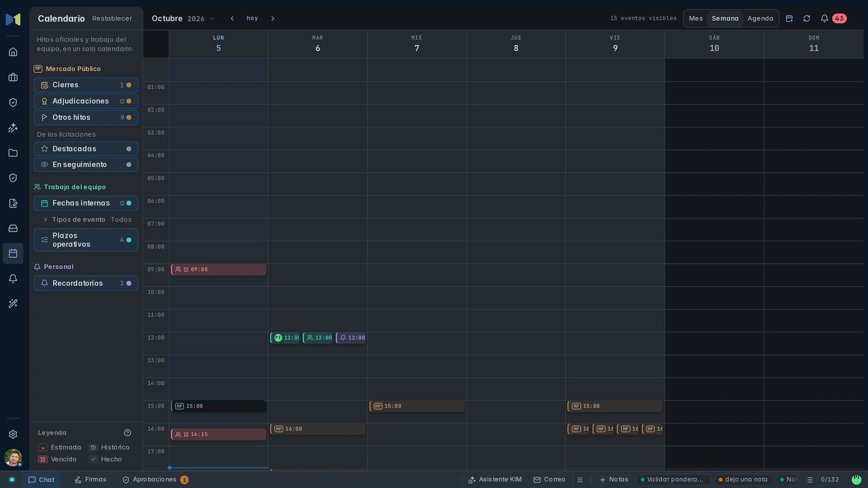Open the briefcase icon in sidebar
The image size is (868, 488).
(13, 78)
